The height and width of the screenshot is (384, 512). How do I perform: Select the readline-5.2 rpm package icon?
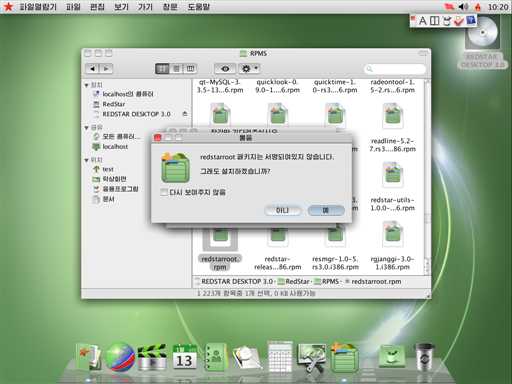tap(392, 115)
